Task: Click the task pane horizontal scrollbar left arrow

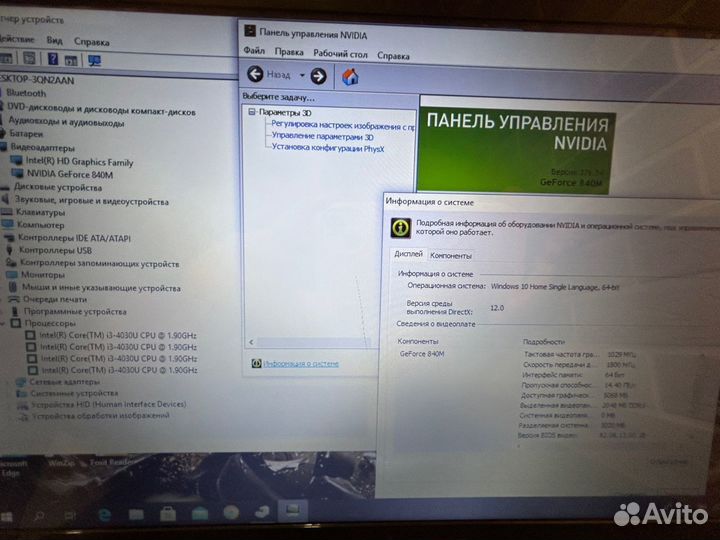Action: (x=251, y=342)
